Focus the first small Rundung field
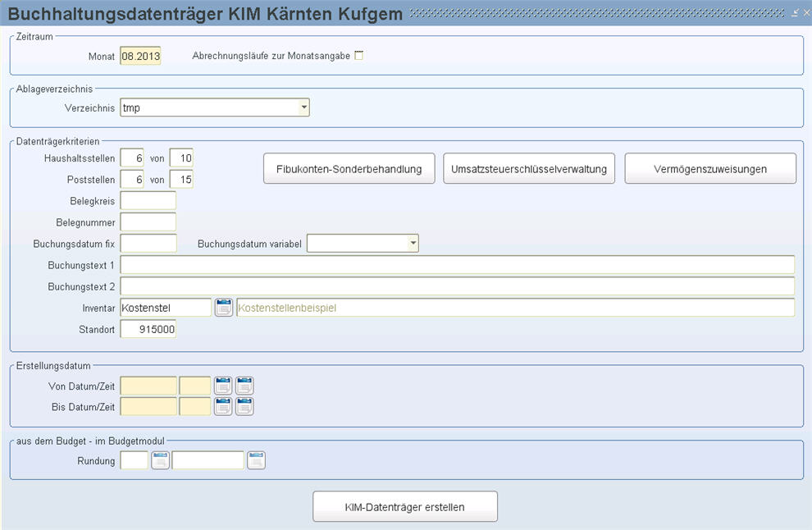Image resolution: width=812 pixels, height=530 pixels. tap(135, 460)
